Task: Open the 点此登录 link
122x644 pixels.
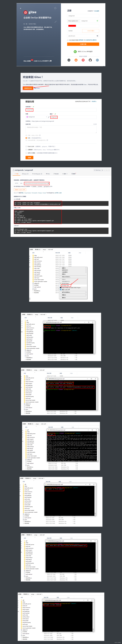Action: click(x=97, y=11)
